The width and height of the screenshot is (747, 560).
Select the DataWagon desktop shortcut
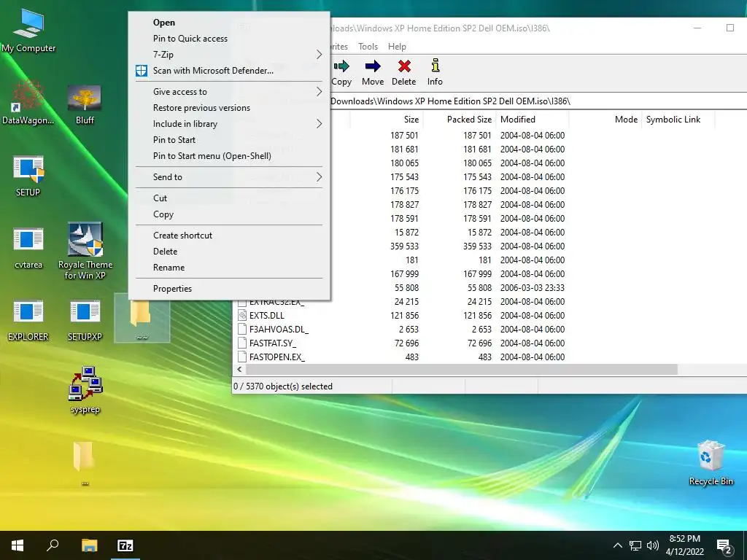click(x=28, y=102)
